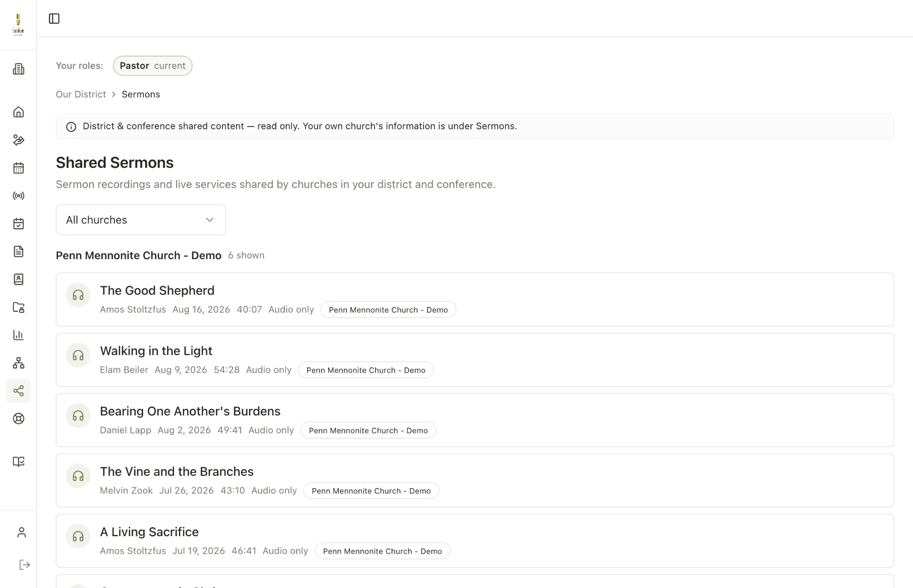Click the Sermons breadcrumb
This screenshot has width=913, height=588.
tap(141, 94)
